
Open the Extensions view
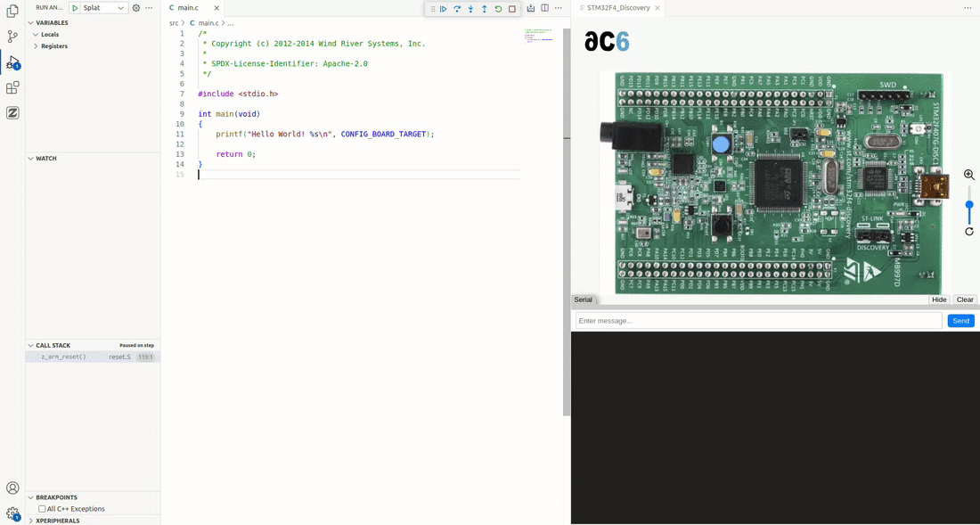click(x=12, y=87)
